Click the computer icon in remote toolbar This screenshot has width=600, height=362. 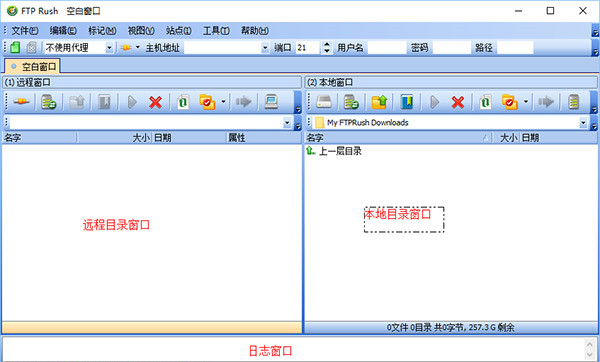[x=271, y=102]
